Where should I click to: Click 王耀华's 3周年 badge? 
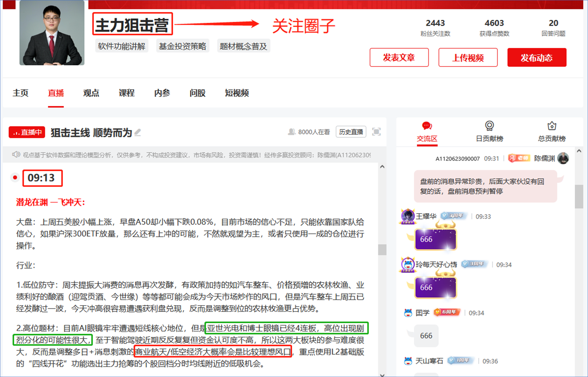454,216
